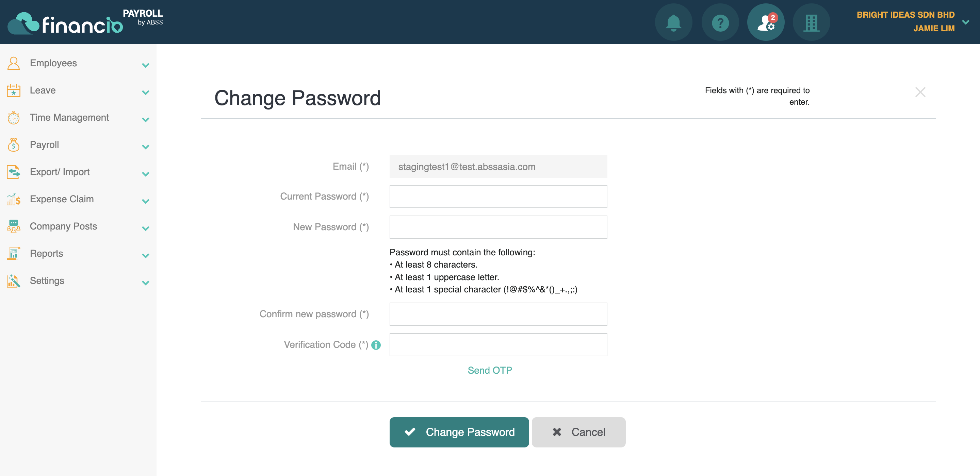980x476 pixels.
Task: Open the user settings icon with badge
Action: click(765, 22)
